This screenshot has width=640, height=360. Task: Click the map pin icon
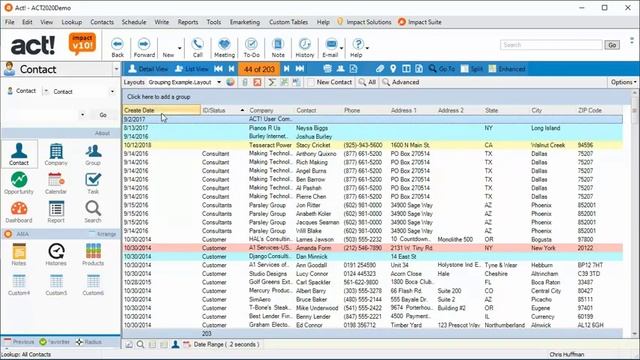point(393,69)
